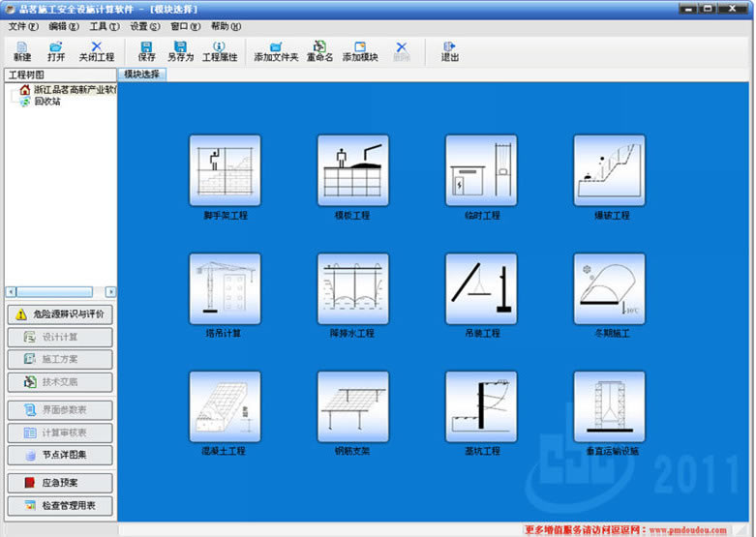Open the 塔吊计算 tower crane module
This screenshot has width=756, height=537.
pyautogui.click(x=225, y=289)
